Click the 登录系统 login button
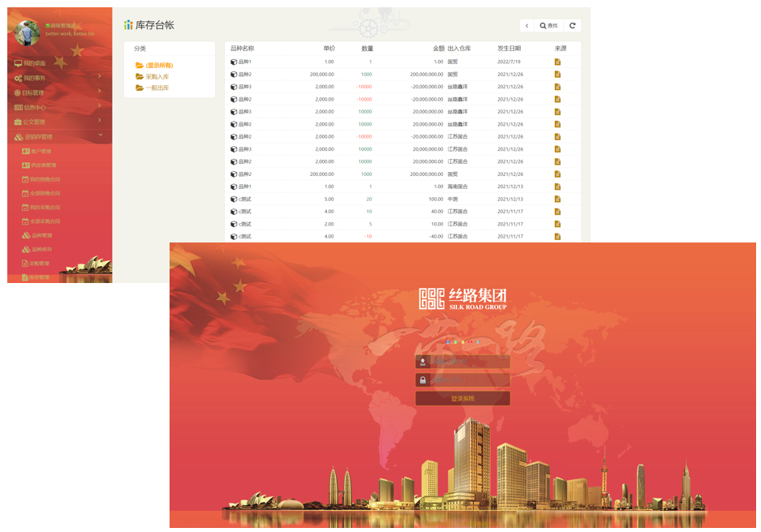The height and width of the screenshot is (532, 761). tap(462, 399)
